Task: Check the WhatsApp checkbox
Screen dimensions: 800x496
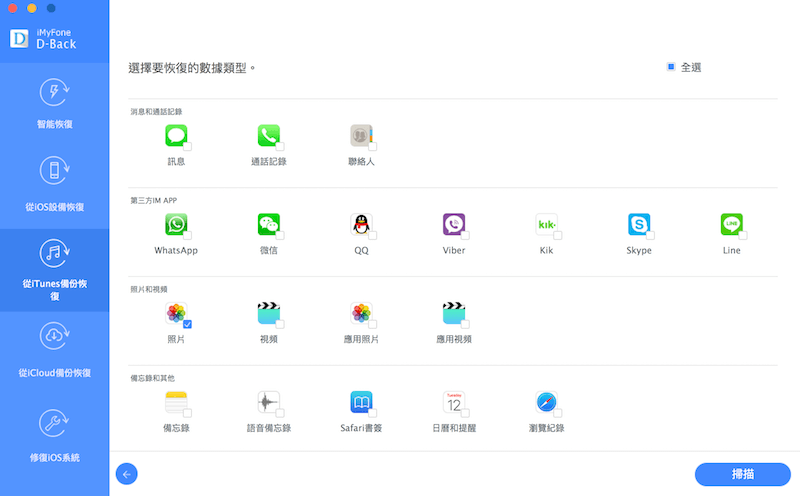Action: tap(188, 235)
